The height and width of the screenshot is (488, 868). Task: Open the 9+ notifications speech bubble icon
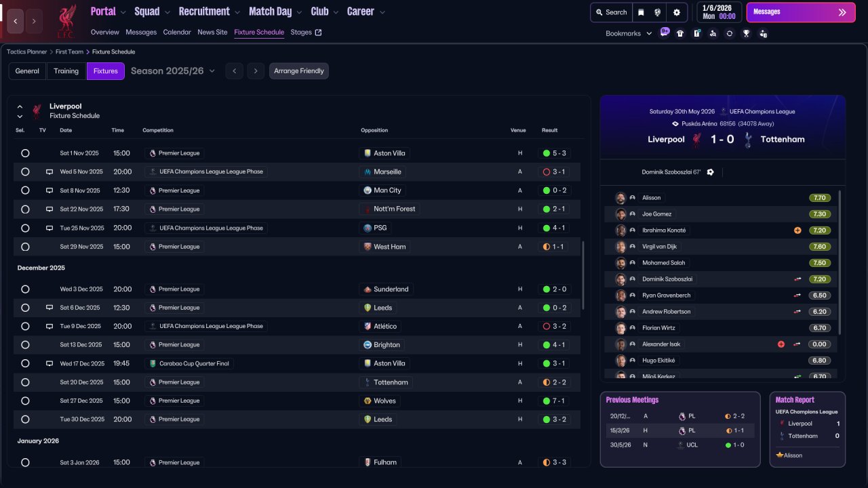tap(665, 33)
